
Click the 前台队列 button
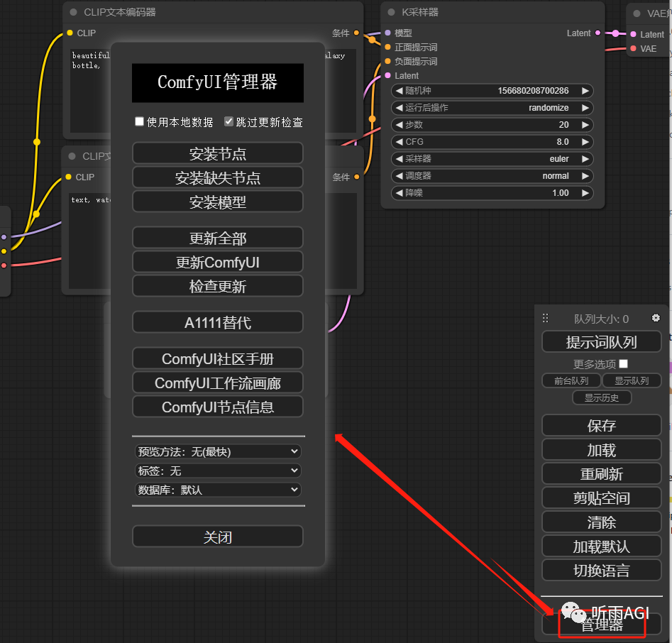tap(572, 380)
